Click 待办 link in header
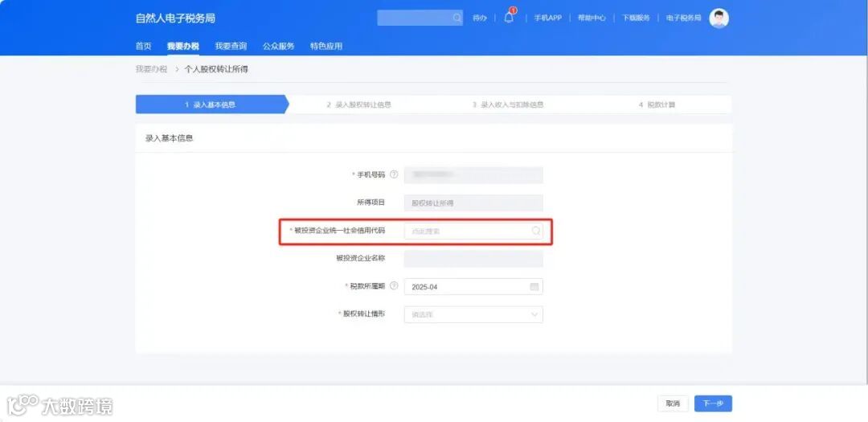 [x=479, y=18]
